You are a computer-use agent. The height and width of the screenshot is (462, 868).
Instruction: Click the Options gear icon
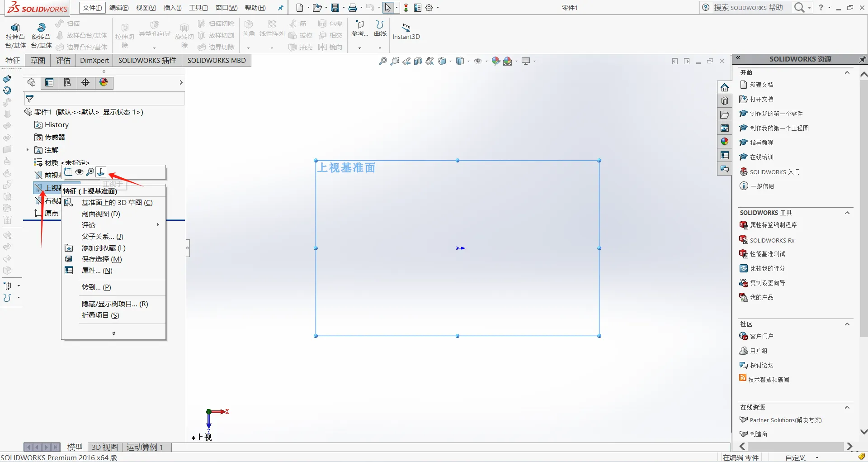[x=429, y=8]
